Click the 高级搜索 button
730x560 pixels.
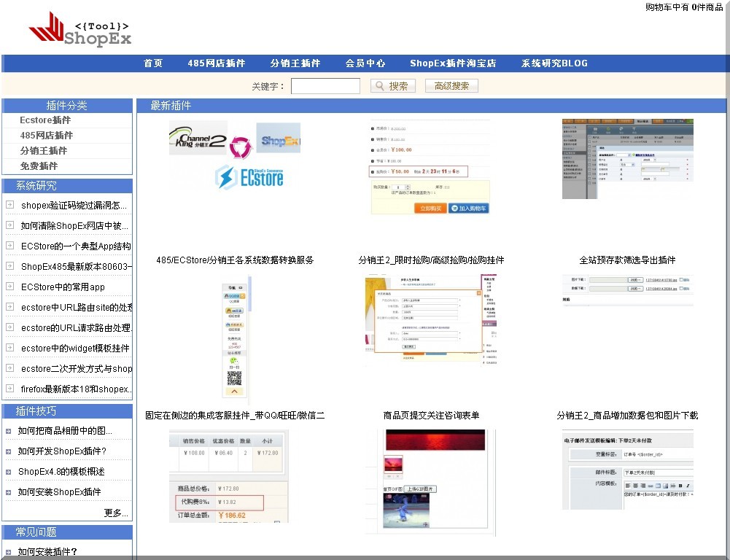(451, 86)
